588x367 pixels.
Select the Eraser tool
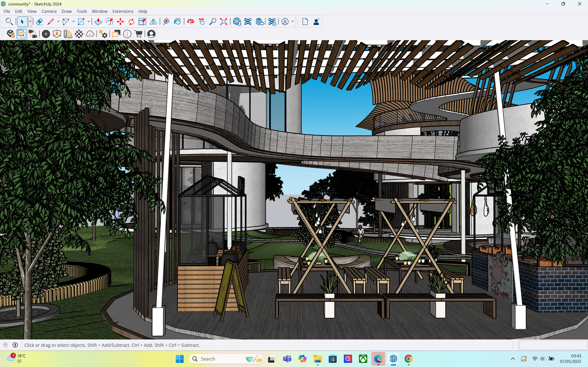click(39, 22)
